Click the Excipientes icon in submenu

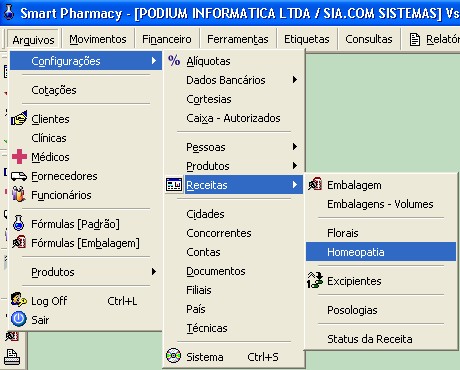pos(315,280)
